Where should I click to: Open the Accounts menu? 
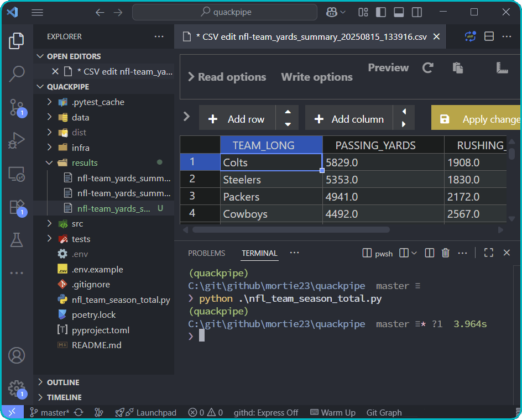coord(17,355)
